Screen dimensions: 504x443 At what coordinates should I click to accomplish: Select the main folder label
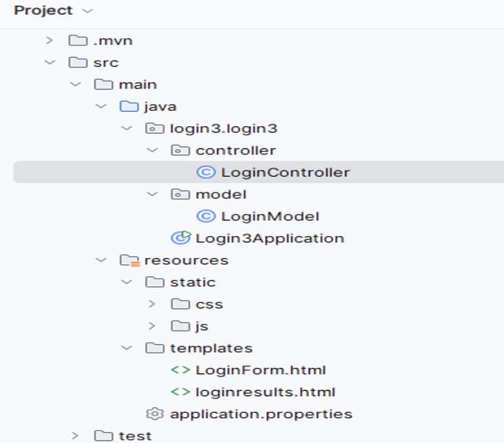tap(138, 85)
